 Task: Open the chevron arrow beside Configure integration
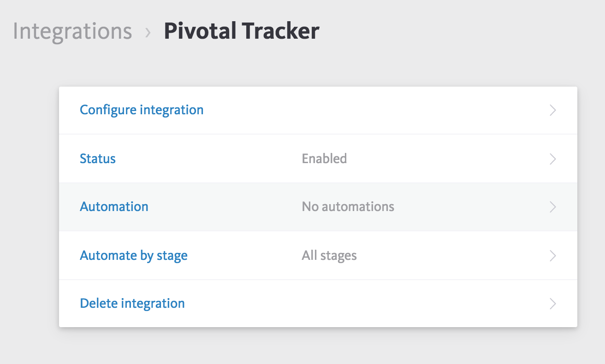[553, 111]
